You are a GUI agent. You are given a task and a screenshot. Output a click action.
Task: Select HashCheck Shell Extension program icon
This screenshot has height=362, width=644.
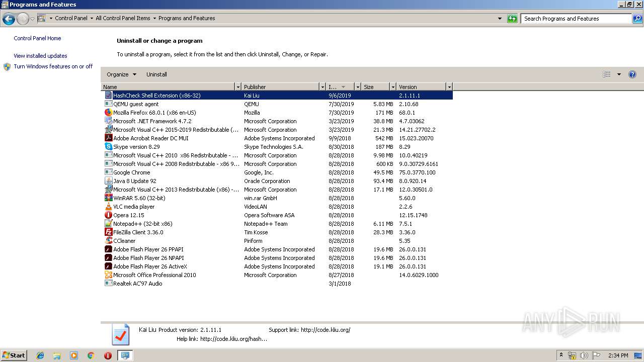tap(108, 96)
